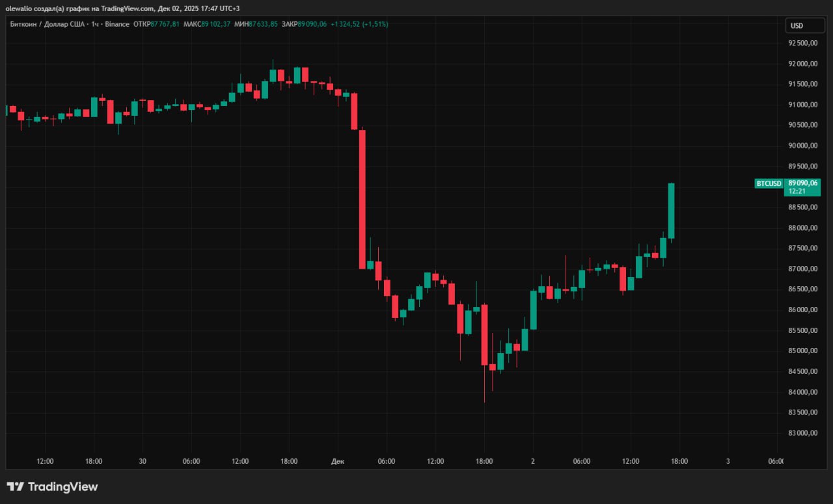Click the change value +1 324,52 (+1,51%)

click(359, 24)
